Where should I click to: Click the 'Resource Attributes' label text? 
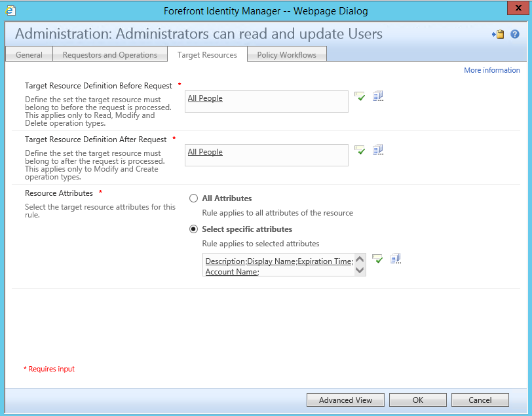pos(59,193)
